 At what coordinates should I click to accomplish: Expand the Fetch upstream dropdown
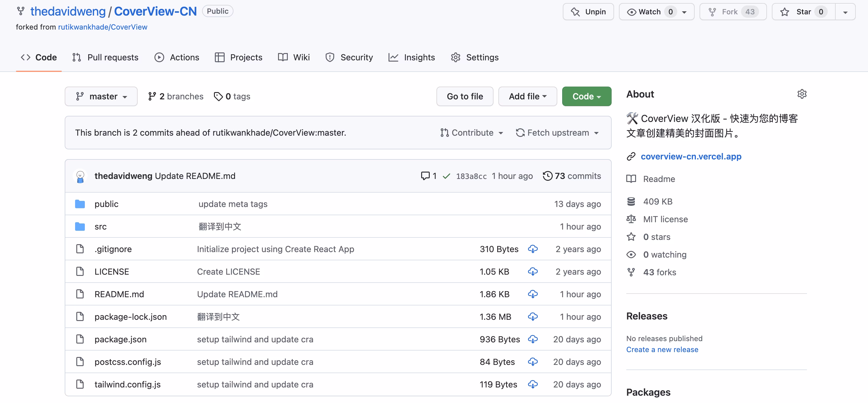pos(557,133)
